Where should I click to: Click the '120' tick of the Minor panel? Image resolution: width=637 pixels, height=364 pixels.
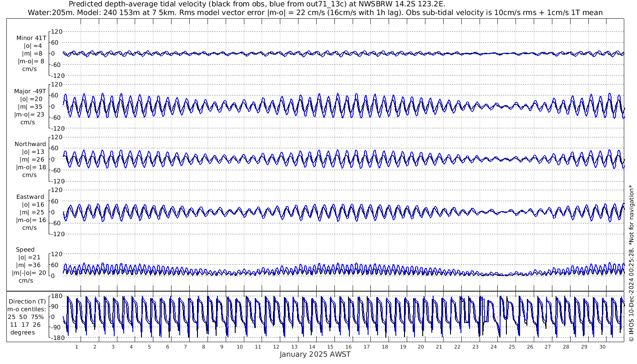pos(56,32)
